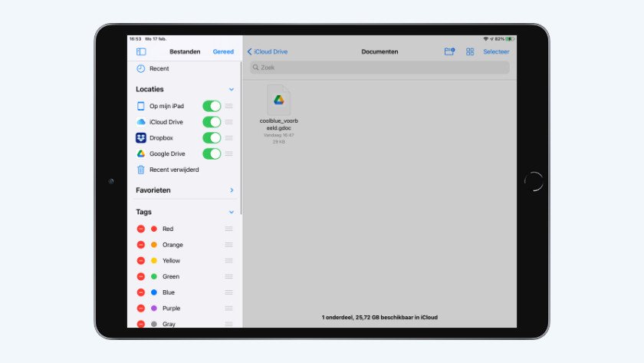644x363 pixels.
Task: Turn off the iCloud Drive switch
Action: pyautogui.click(x=212, y=122)
